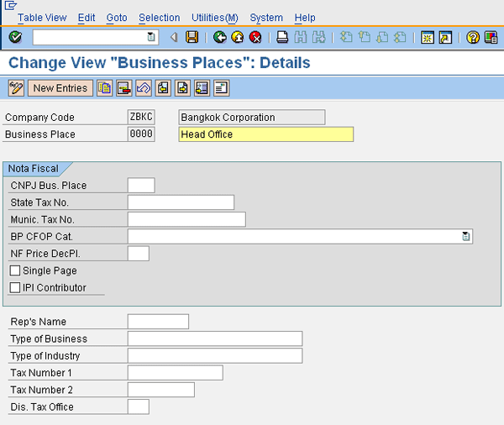Viewport: 504px width, 425px height.
Task: Open Help via yellow question mark icon
Action: (473, 37)
